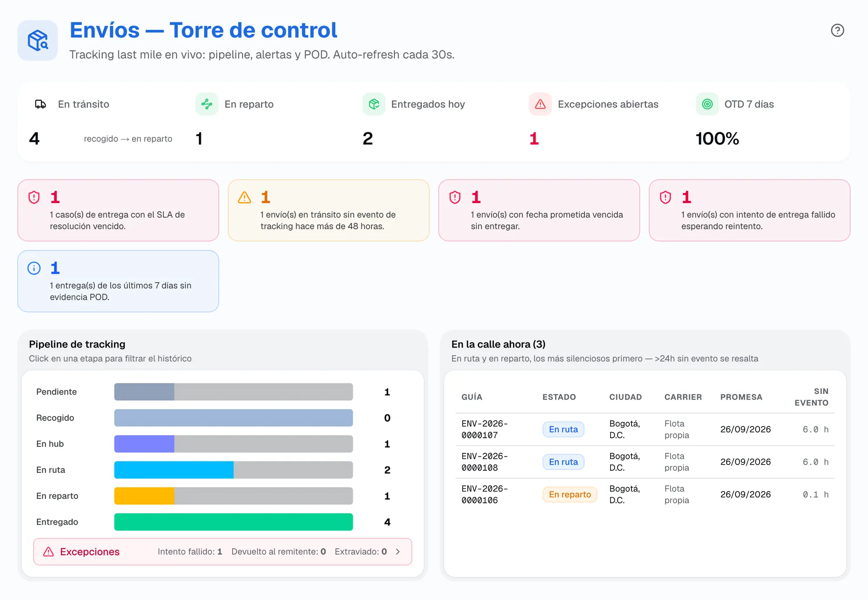Click the Entregados hoy package icon
Viewport: 868px width, 600px height.
pyautogui.click(x=374, y=104)
